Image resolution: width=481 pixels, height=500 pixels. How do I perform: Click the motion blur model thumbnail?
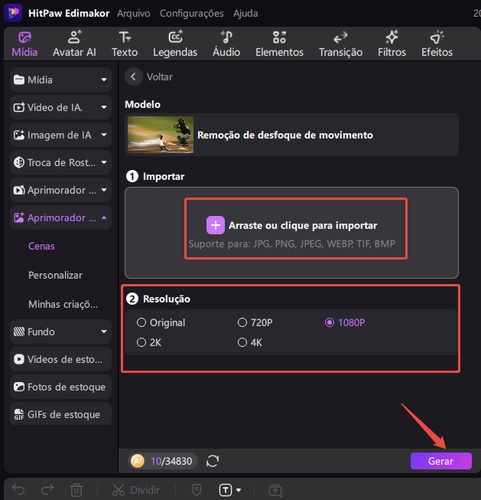pos(160,135)
